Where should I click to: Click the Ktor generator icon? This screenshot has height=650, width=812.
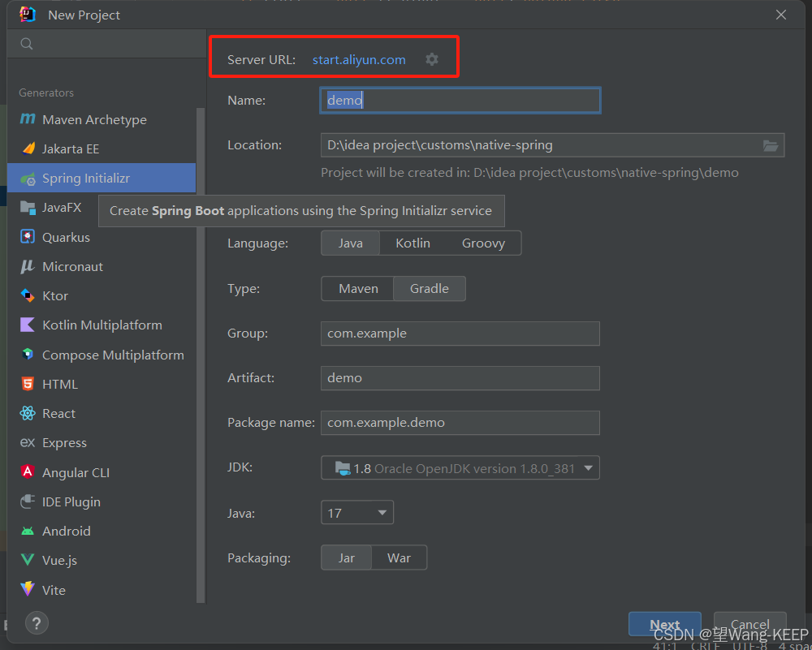coord(28,295)
